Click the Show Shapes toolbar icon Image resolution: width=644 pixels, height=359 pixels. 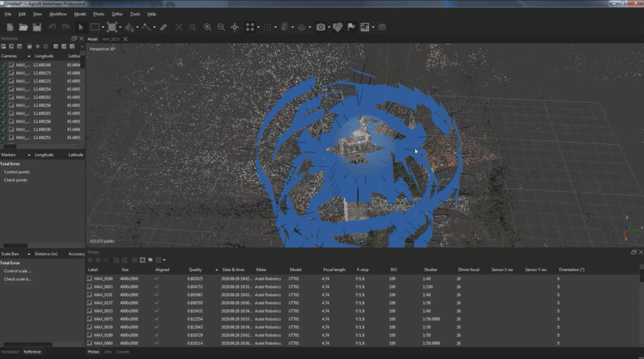[x=338, y=27]
